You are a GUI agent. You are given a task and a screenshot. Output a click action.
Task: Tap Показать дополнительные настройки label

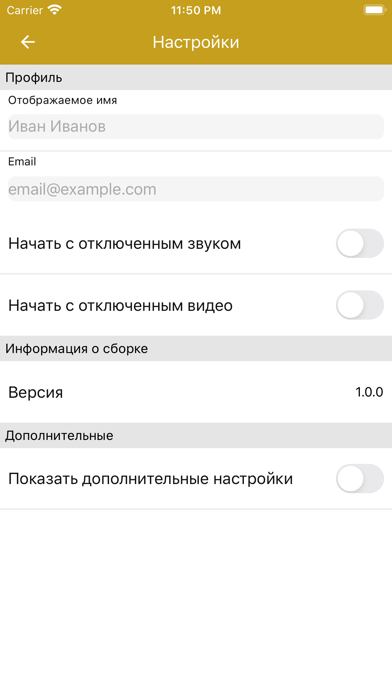pyautogui.click(x=150, y=479)
